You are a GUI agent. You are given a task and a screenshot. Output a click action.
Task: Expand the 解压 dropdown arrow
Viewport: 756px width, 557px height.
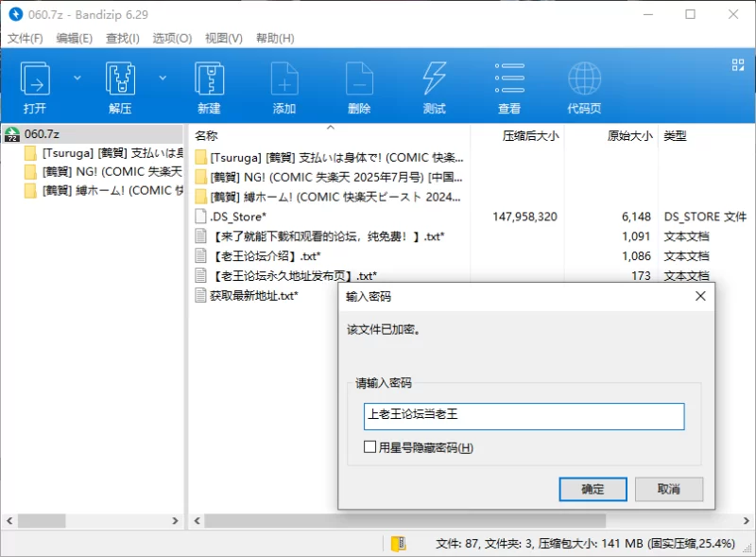tap(163, 78)
